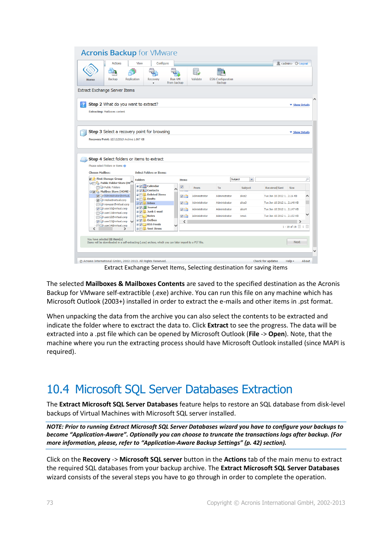Expand the Sent Items folder
The width and height of the screenshot is (392, 555).
138,229
